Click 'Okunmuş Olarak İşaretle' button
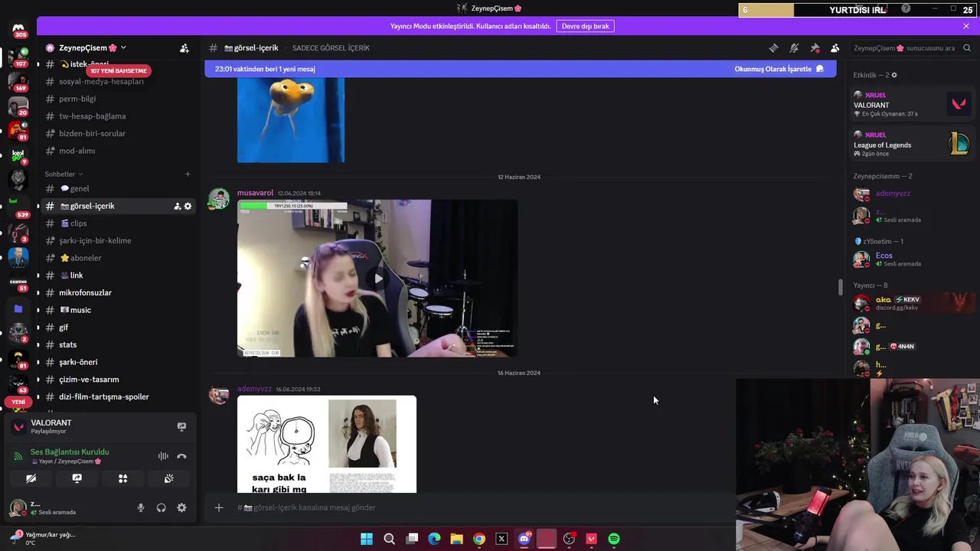The width and height of the screenshot is (980, 551). tap(779, 69)
